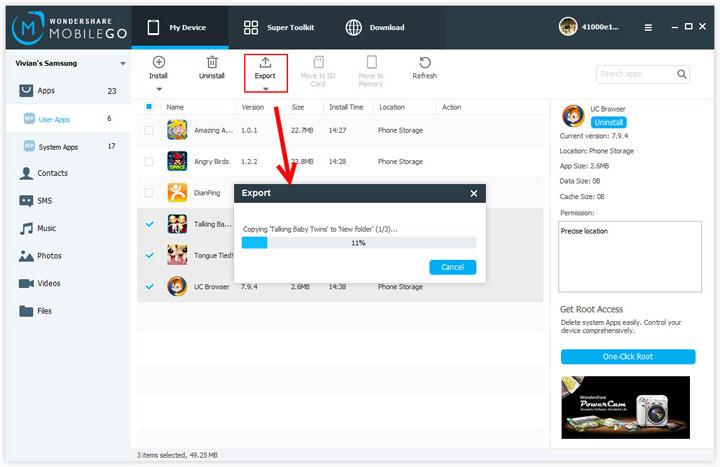Click the Tongue Tied app icon
The image size is (720, 467).
coord(177,255)
